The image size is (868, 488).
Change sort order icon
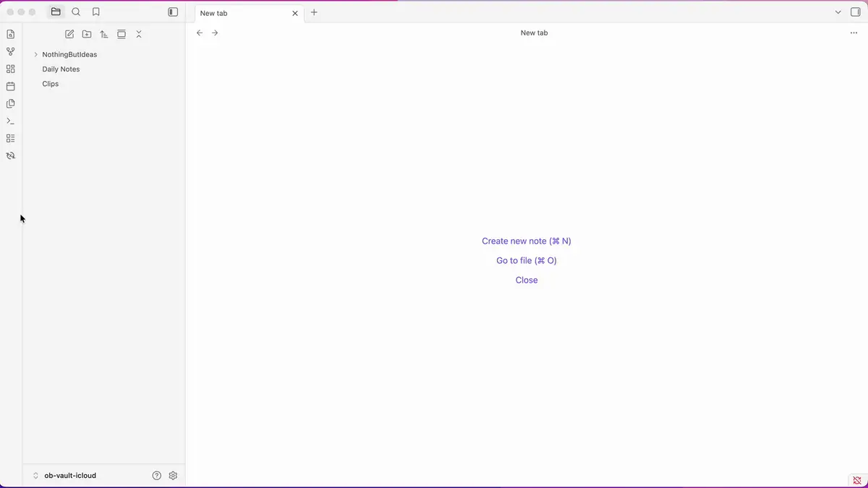click(x=104, y=34)
